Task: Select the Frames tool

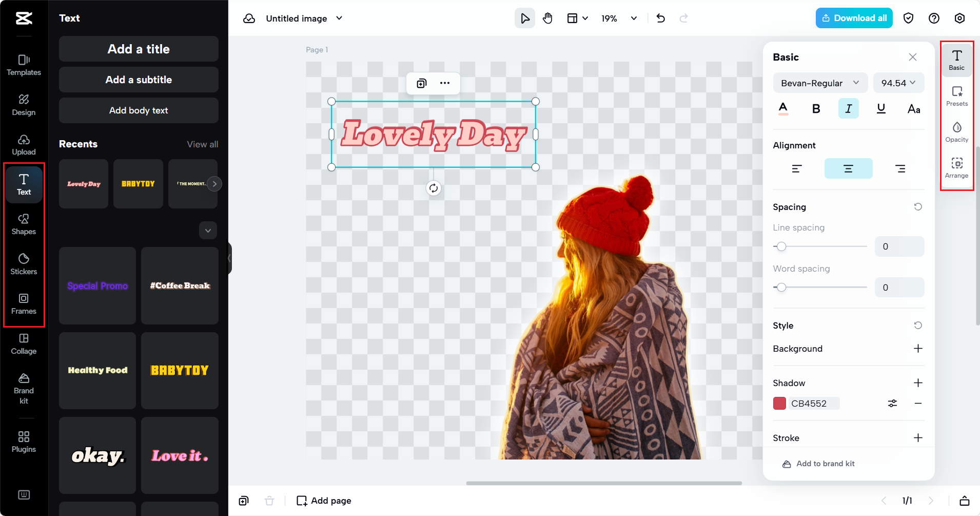Action: pos(23,303)
